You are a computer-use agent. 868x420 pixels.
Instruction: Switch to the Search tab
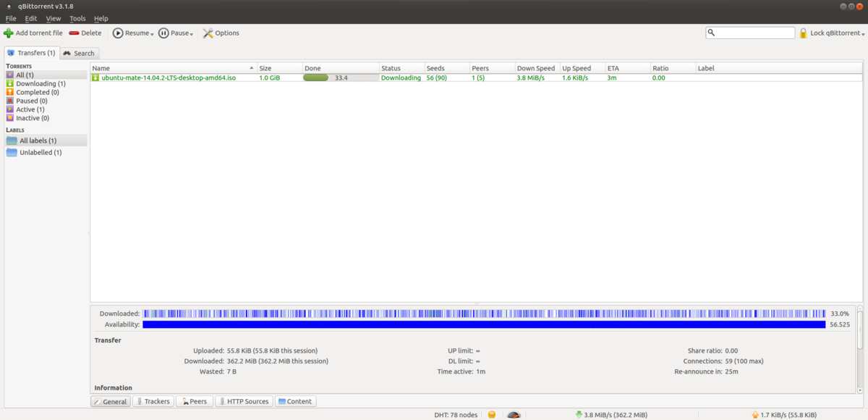click(x=78, y=53)
